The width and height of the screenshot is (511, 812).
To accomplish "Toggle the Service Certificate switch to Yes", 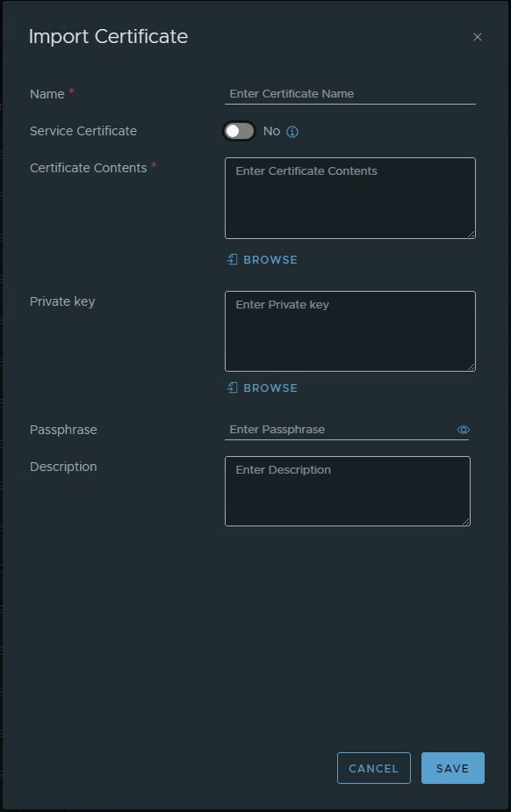I will pyautogui.click(x=238, y=130).
